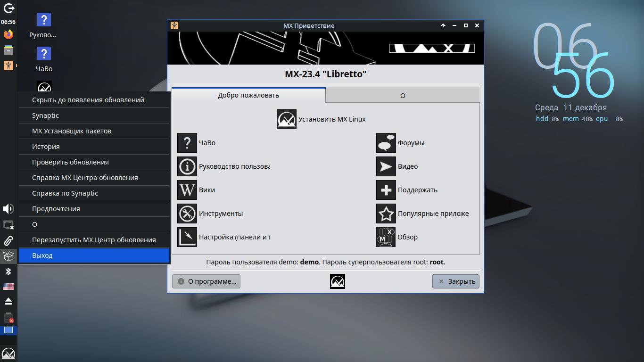The image size is (644, 362).
Task: Open the Видео arrow icon
Action: coord(386,166)
